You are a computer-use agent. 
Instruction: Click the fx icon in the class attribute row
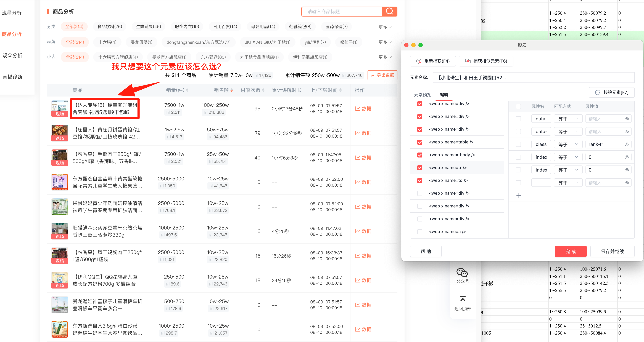(x=627, y=144)
